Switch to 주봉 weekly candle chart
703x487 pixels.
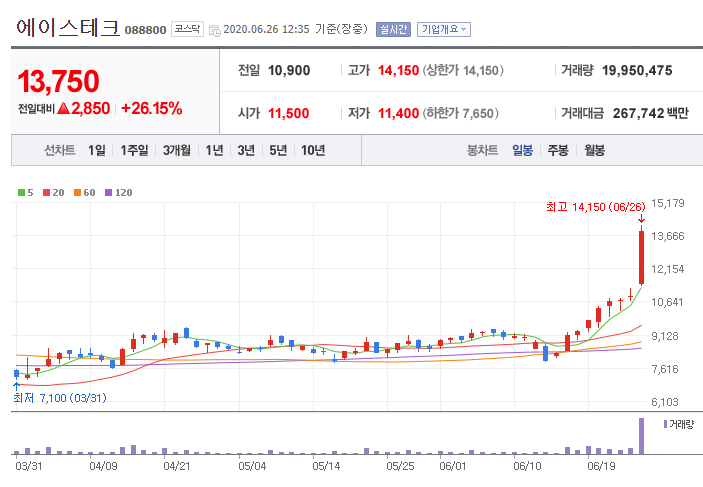558,150
